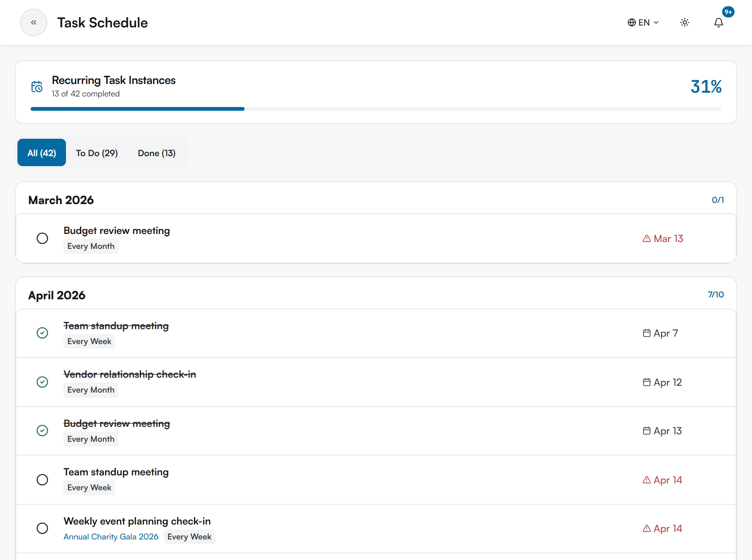
Task: Click warning icon on Weekly event planning Apr 14
Action: click(646, 528)
